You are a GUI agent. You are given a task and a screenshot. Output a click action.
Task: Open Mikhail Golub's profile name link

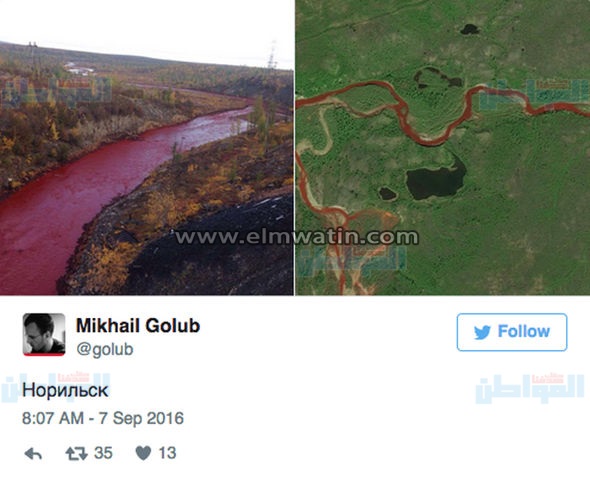click(x=138, y=326)
